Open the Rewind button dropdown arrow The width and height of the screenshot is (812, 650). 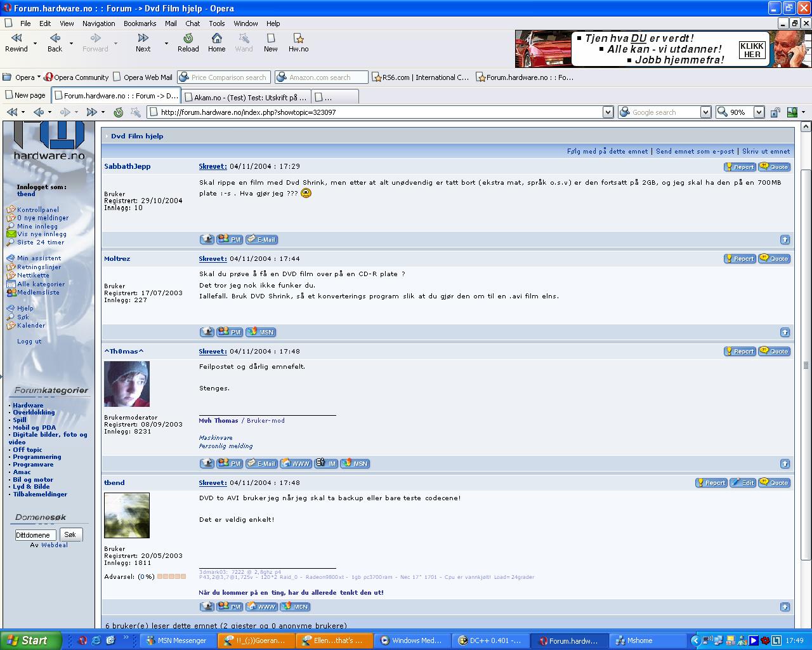tap(35, 43)
